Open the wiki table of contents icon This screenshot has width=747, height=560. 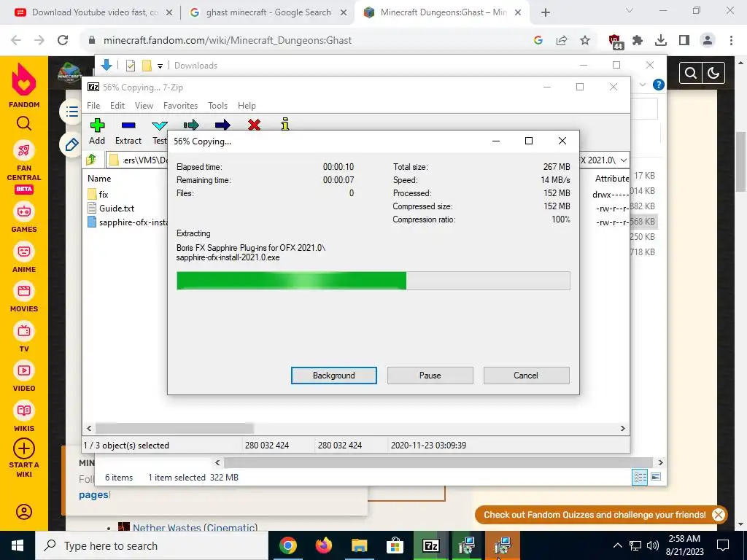pos(72,112)
